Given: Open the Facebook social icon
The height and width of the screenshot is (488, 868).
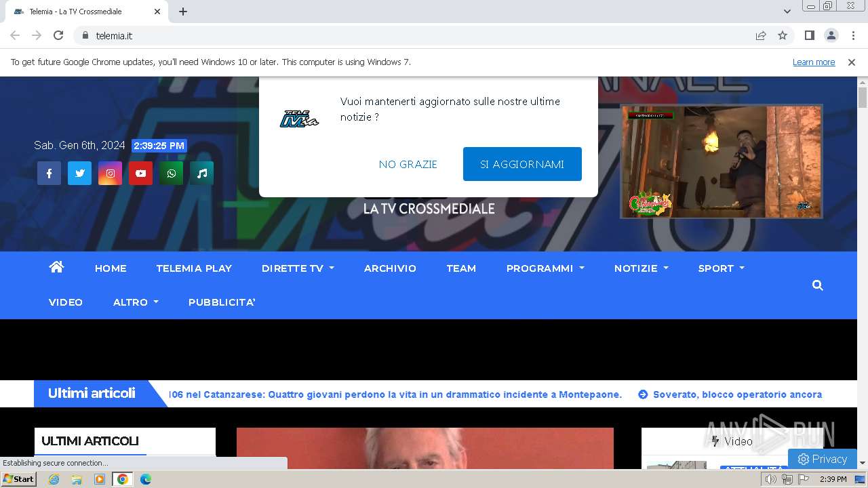Looking at the screenshot, I should (49, 174).
